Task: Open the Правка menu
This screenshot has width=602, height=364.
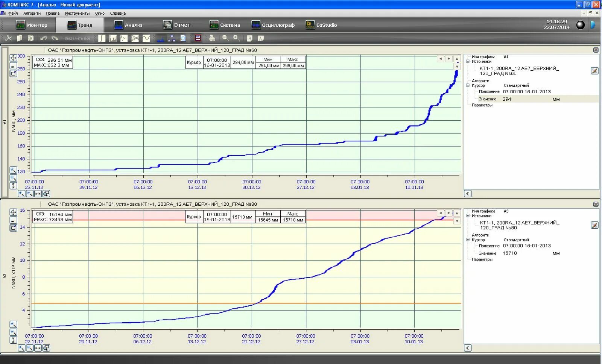Action: (53, 13)
